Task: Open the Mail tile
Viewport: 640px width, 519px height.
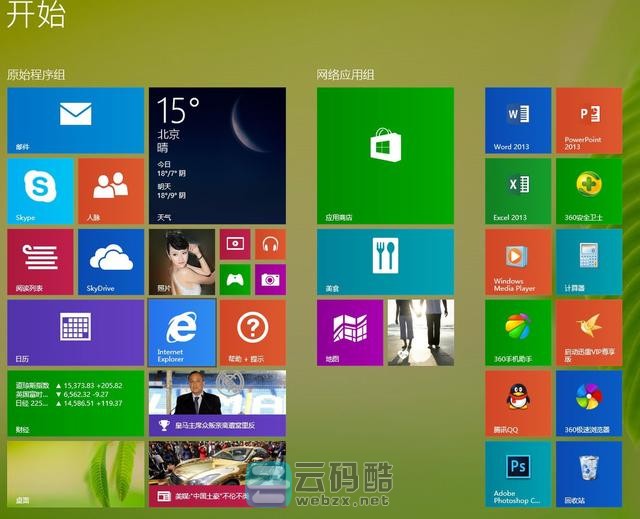Action: tap(75, 120)
